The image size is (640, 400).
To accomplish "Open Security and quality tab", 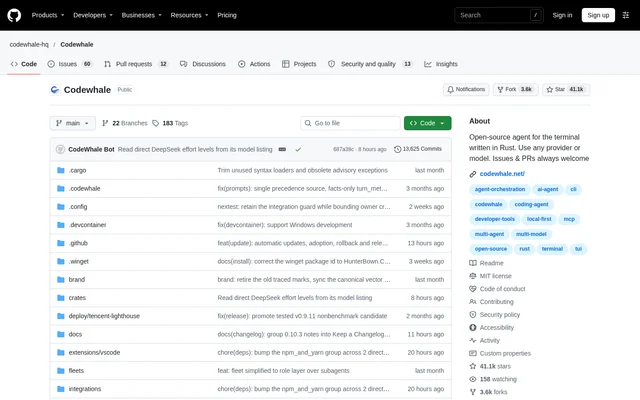I will tap(370, 64).
